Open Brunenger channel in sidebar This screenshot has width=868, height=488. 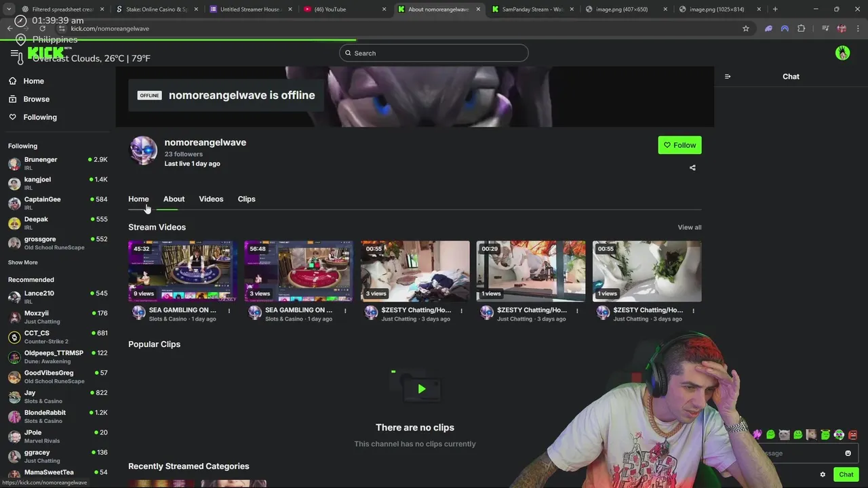(x=58, y=163)
